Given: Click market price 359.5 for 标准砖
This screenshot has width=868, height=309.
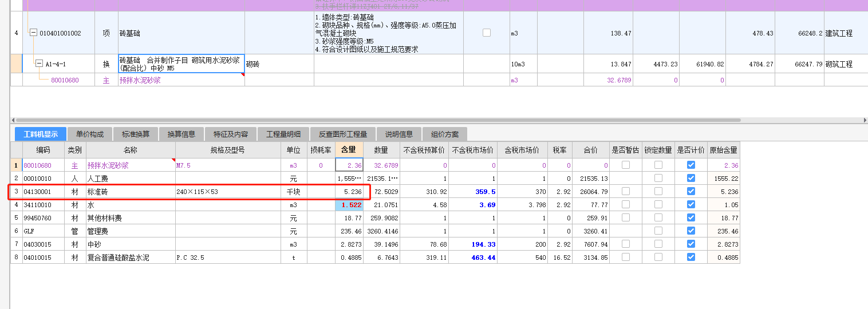Looking at the screenshot, I should (486, 192).
